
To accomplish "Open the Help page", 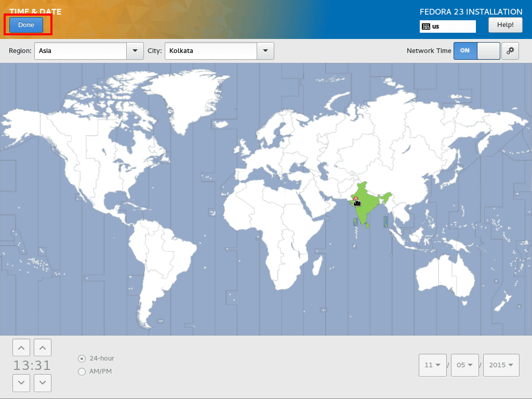I will click(x=505, y=25).
